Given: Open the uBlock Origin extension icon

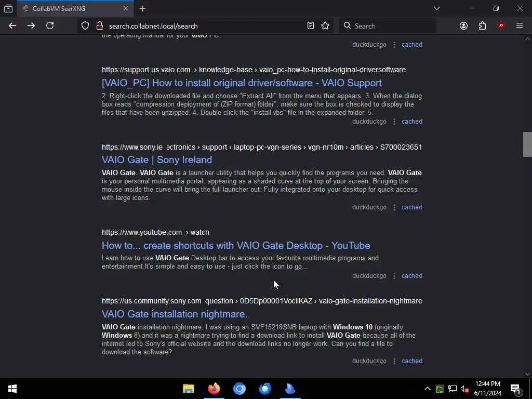Looking at the screenshot, I should (501, 26).
